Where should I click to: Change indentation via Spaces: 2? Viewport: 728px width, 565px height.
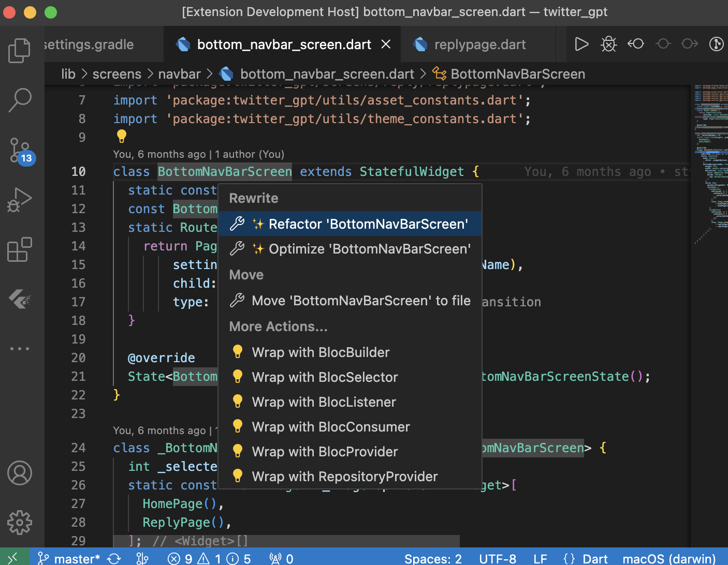click(433, 559)
